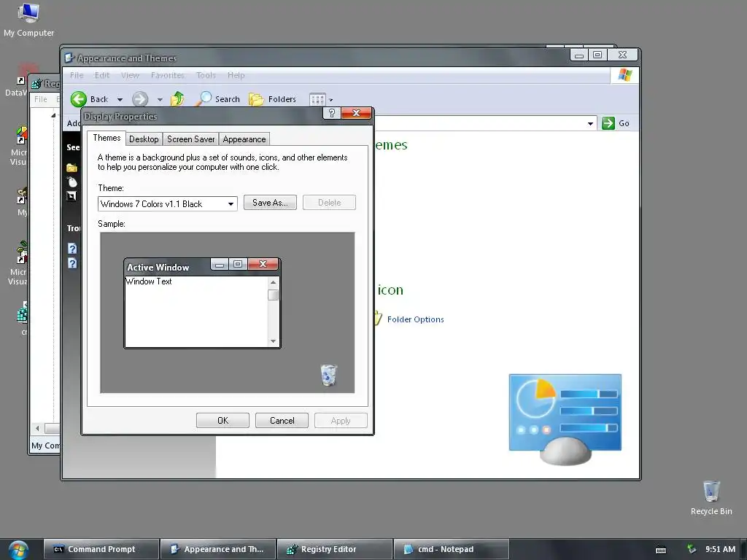Open the File menu in Appearance and Themes
The width and height of the screenshot is (747, 560).
pos(77,75)
